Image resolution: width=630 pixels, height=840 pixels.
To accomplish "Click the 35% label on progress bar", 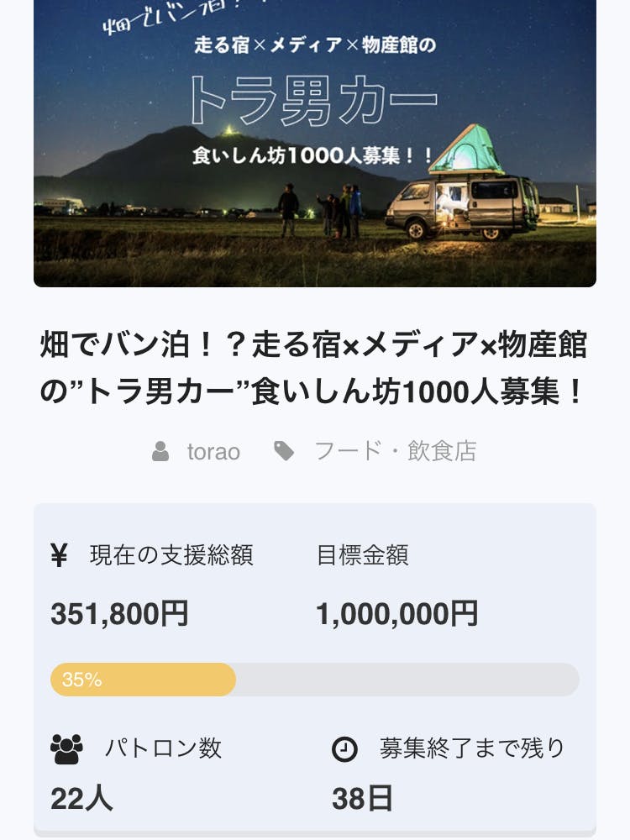I will coord(81,680).
